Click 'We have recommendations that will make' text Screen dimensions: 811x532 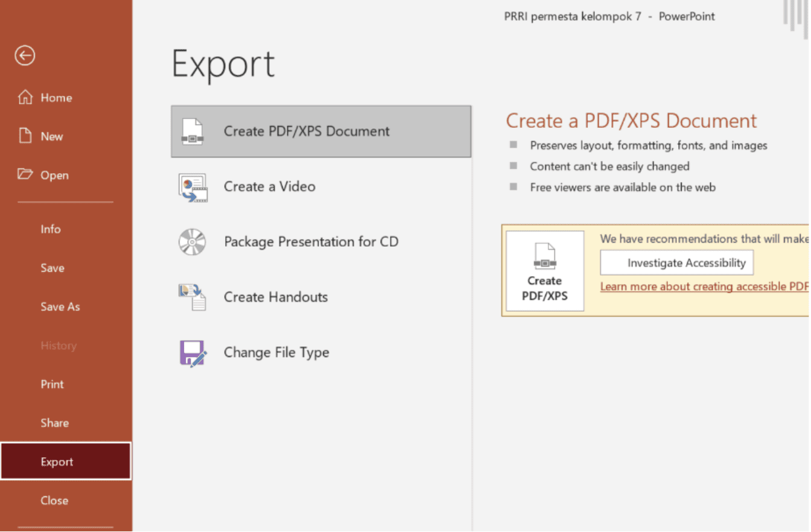click(704, 239)
